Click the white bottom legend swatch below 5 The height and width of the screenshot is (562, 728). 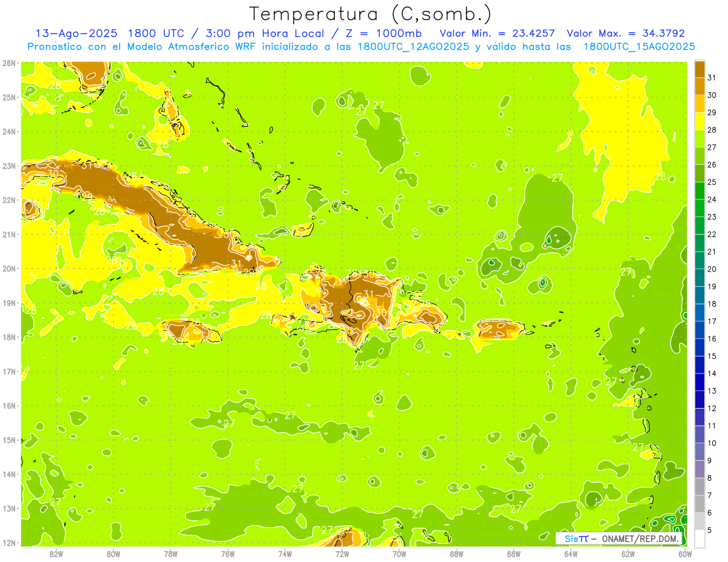(x=699, y=538)
